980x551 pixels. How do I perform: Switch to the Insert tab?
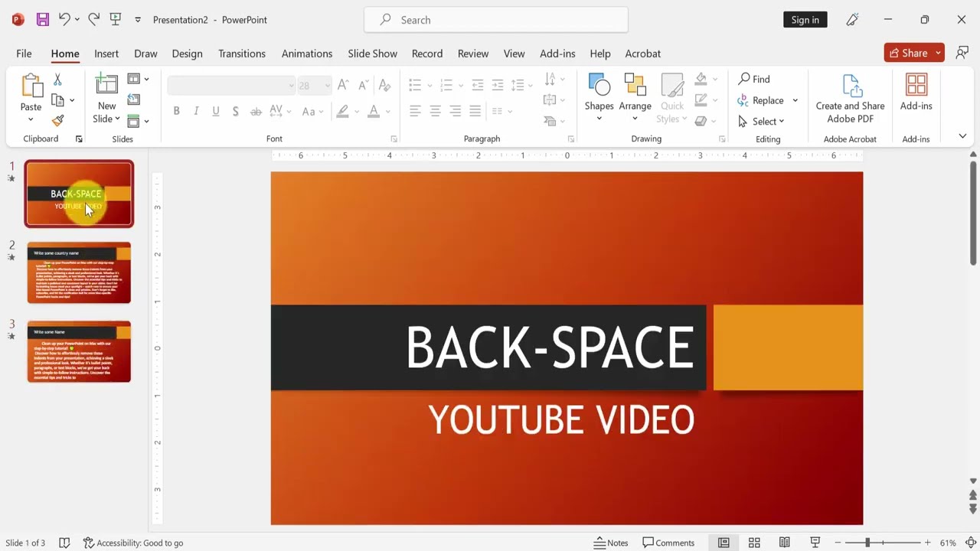pyautogui.click(x=106, y=54)
